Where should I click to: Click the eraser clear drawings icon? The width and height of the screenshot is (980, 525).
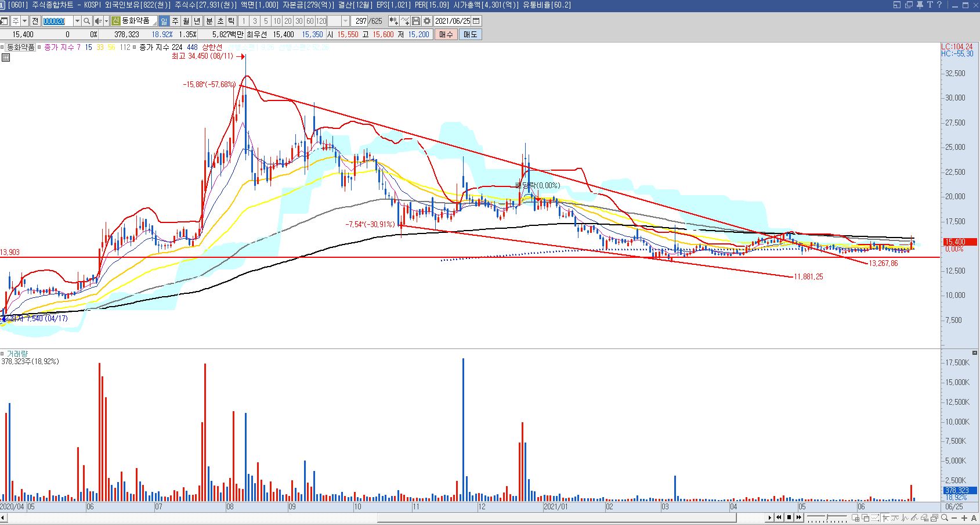point(924,517)
